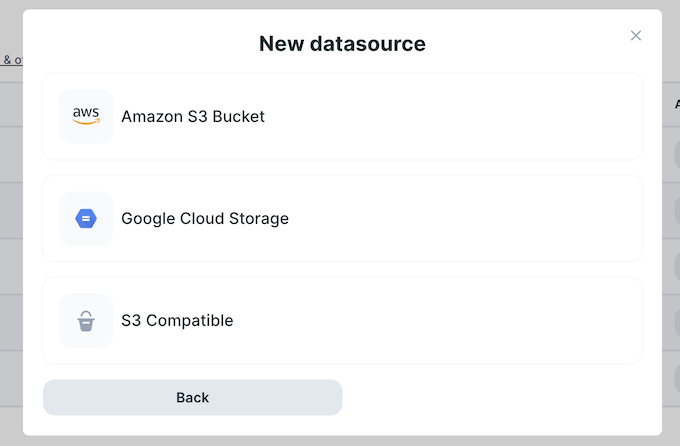Close the New datasource dialog with X
This screenshot has height=446, width=680.
click(x=636, y=35)
